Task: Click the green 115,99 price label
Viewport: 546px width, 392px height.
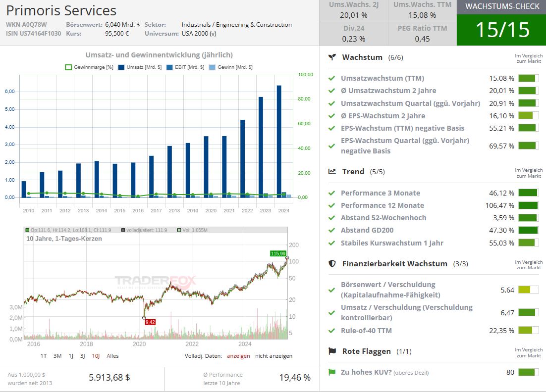Action: pos(278,253)
